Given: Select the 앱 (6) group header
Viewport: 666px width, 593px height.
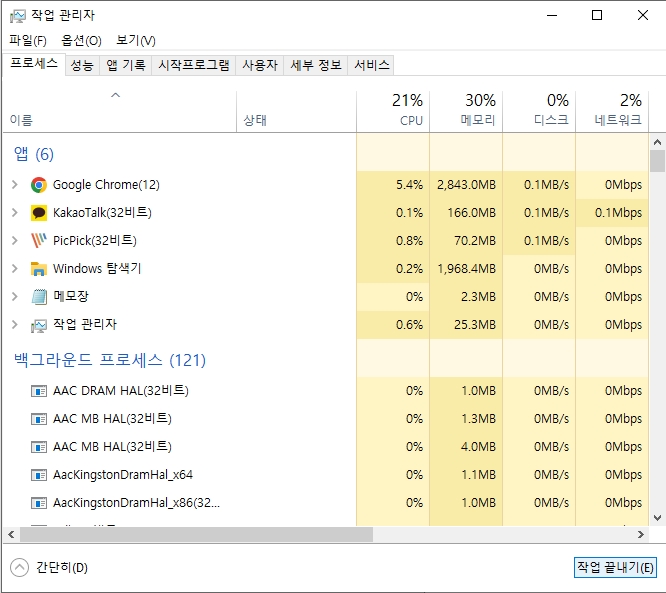Looking at the screenshot, I should coord(34,154).
